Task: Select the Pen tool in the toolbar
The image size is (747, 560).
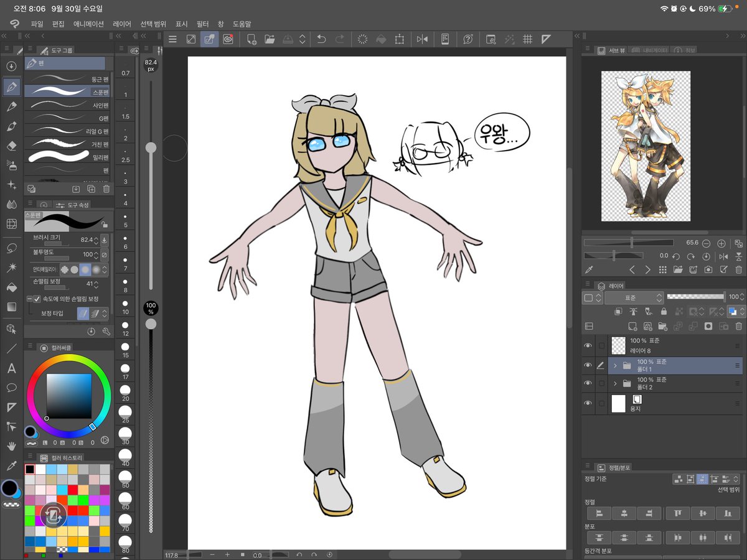Action: (11, 87)
